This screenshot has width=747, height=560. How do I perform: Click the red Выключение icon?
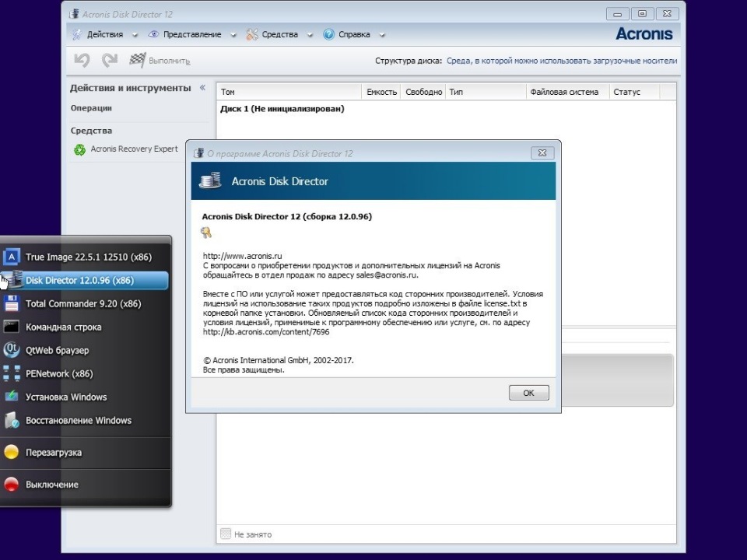click(x=12, y=485)
